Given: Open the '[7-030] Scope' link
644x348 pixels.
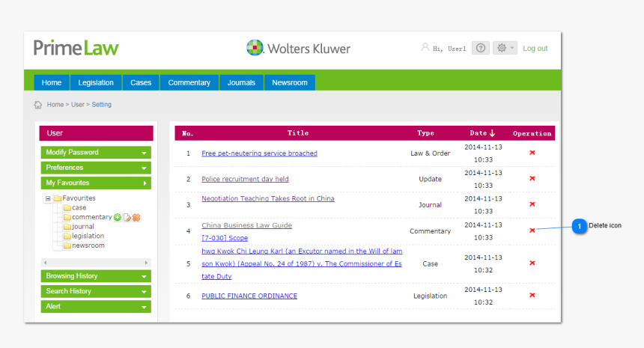Looking at the screenshot, I should click(225, 238).
